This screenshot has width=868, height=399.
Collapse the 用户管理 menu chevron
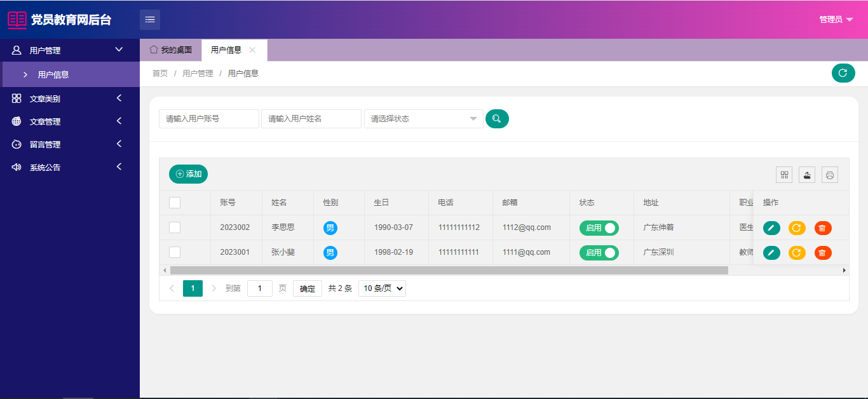pyautogui.click(x=119, y=50)
